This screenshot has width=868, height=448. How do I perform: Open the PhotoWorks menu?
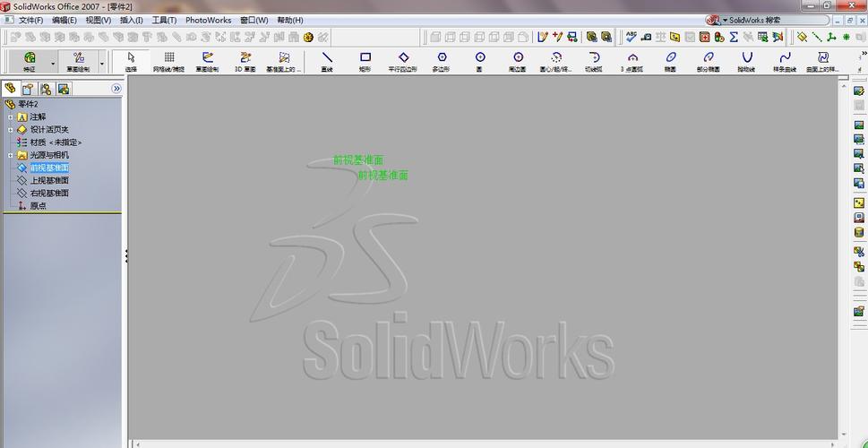point(208,20)
